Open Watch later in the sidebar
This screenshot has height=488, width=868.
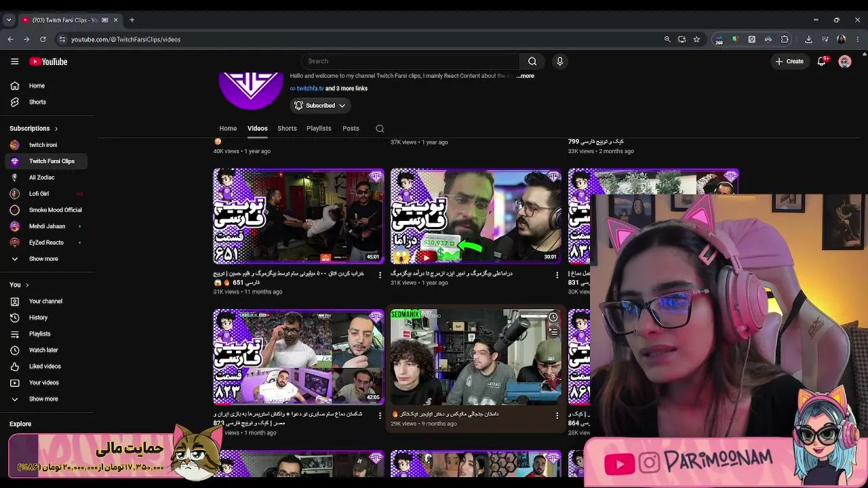[x=46, y=350]
